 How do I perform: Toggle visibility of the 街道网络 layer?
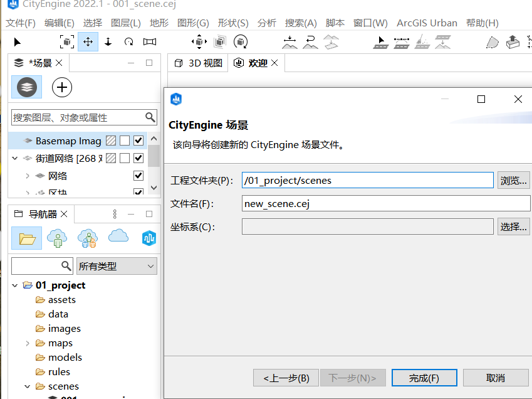click(x=138, y=157)
